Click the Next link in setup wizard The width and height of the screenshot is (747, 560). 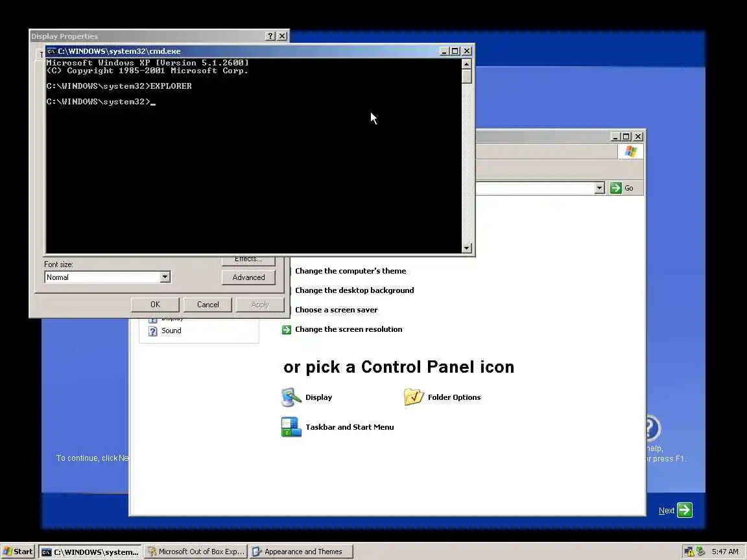666,511
